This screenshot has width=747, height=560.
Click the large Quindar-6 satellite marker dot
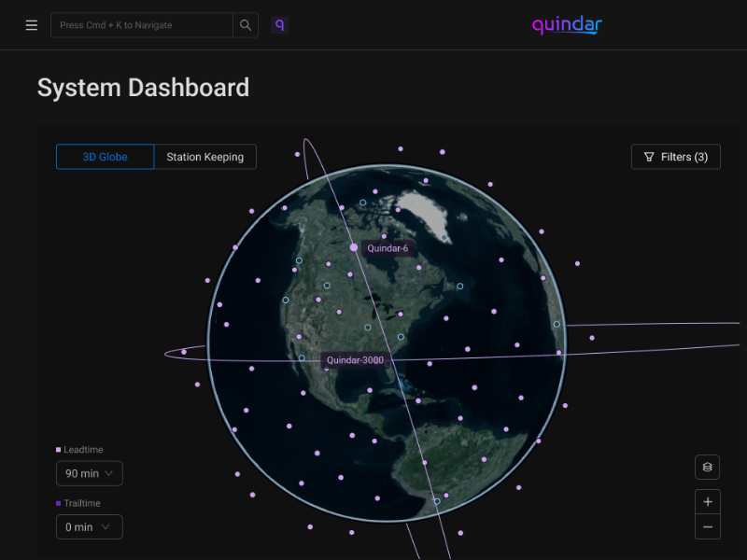[354, 247]
